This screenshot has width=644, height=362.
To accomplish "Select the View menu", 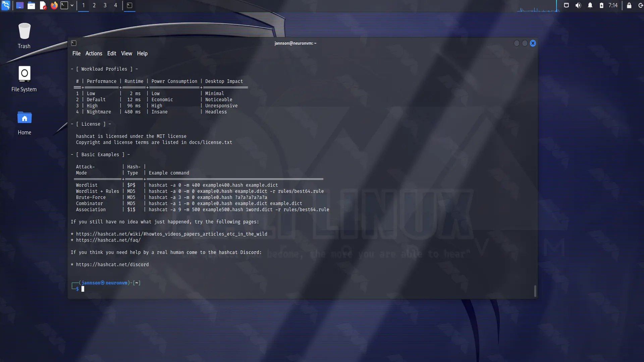I will 126,53.
